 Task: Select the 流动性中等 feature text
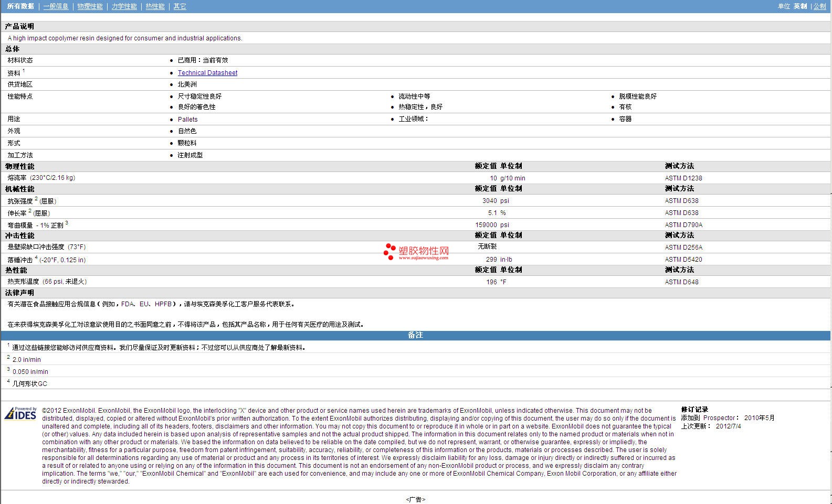coord(414,96)
